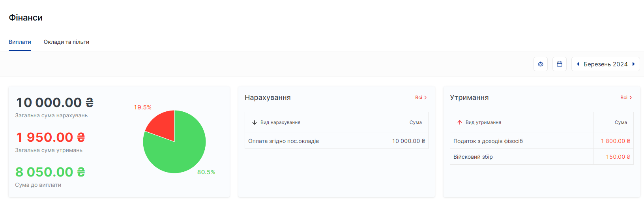The width and height of the screenshot is (644, 201).
Task: Click the 10 000.00 ₴ total accruals figure
Action: click(x=54, y=103)
